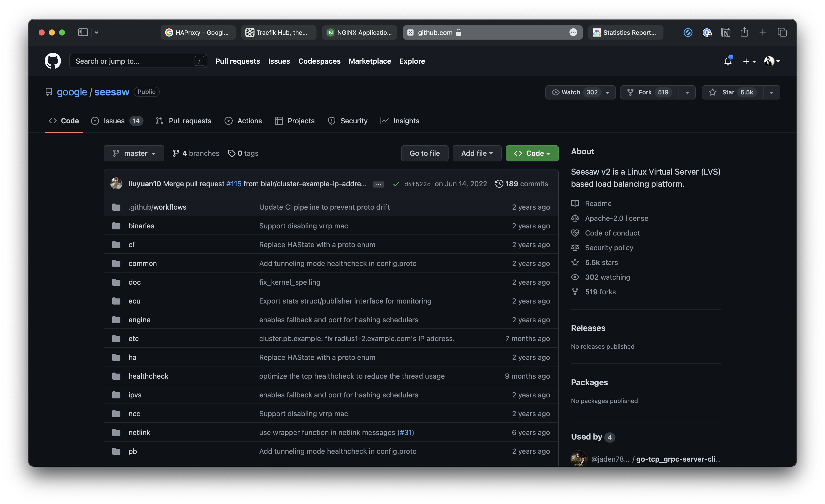Show the Safari tab overview icon

[x=782, y=32]
